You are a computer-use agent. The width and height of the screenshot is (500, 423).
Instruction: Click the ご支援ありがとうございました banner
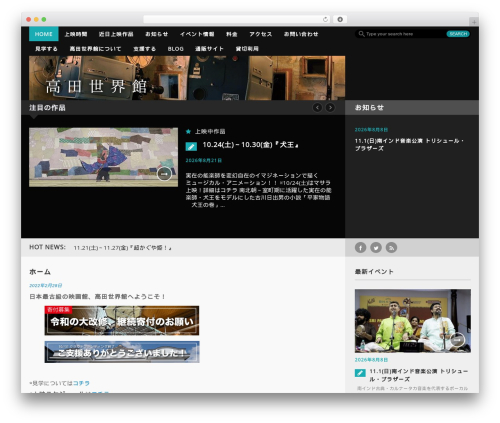pos(122,352)
